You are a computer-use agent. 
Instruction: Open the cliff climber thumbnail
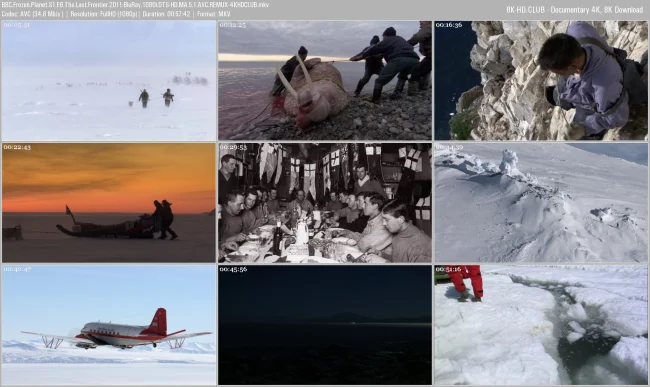point(541,81)
